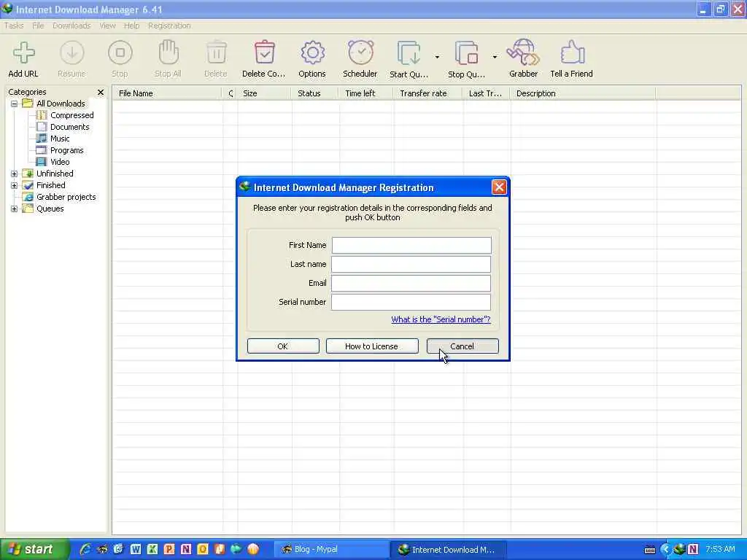Select the Music category
Viewport: 747px width, 560px height.
coord(60,139)
